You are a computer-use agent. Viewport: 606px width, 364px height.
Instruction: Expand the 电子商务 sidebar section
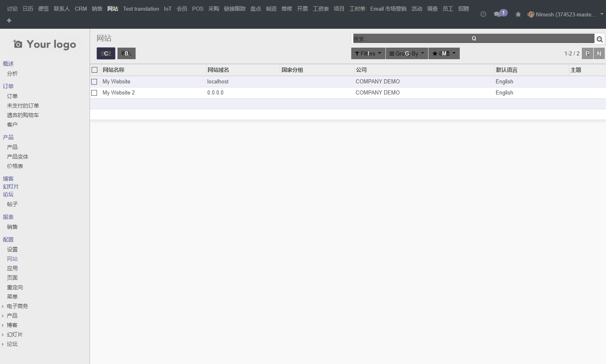(17, 306)
